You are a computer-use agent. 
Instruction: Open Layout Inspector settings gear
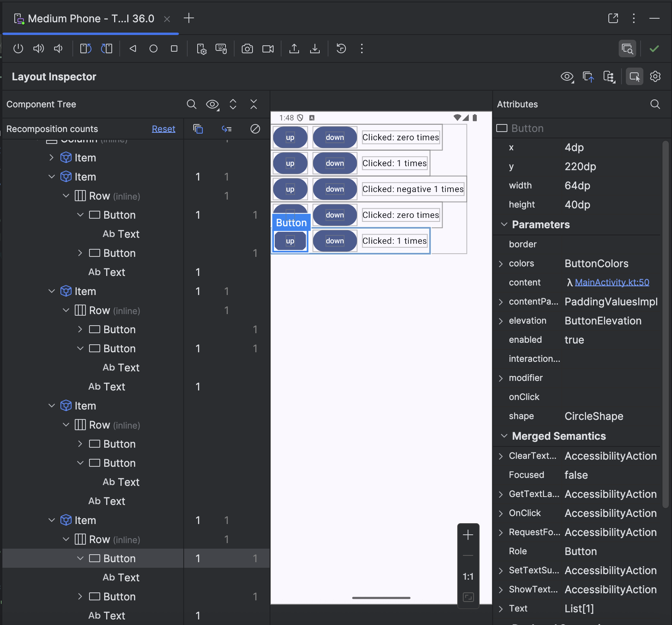click(655, 76)
